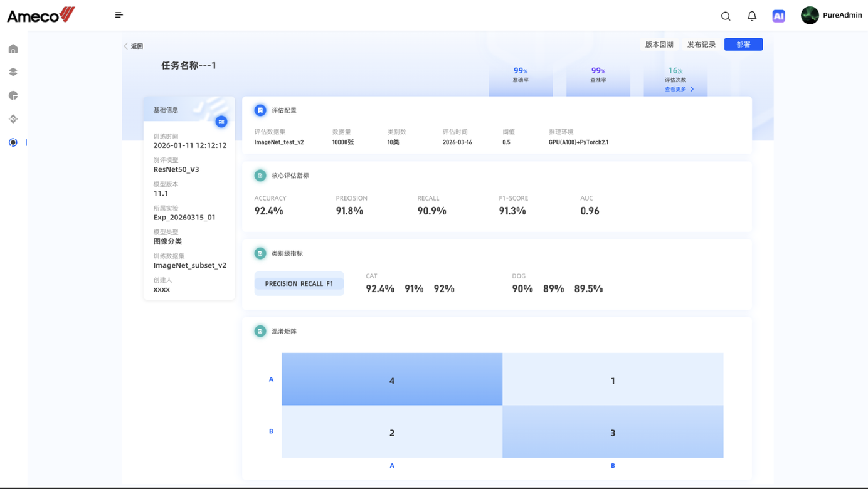The width and height of the screenshot is (868, 489).
Task: Click PRECISION value 91.8%
Action: [349, 211]
